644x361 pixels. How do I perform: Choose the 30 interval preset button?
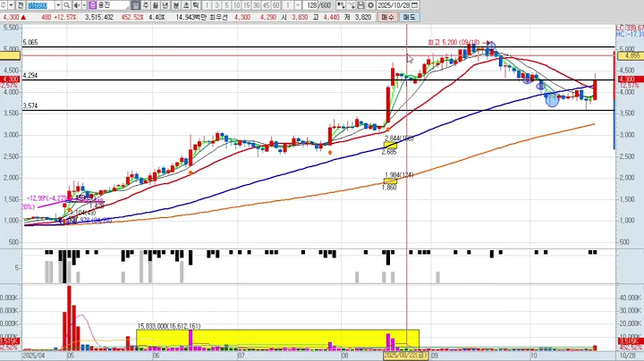[x=257, y=5]
